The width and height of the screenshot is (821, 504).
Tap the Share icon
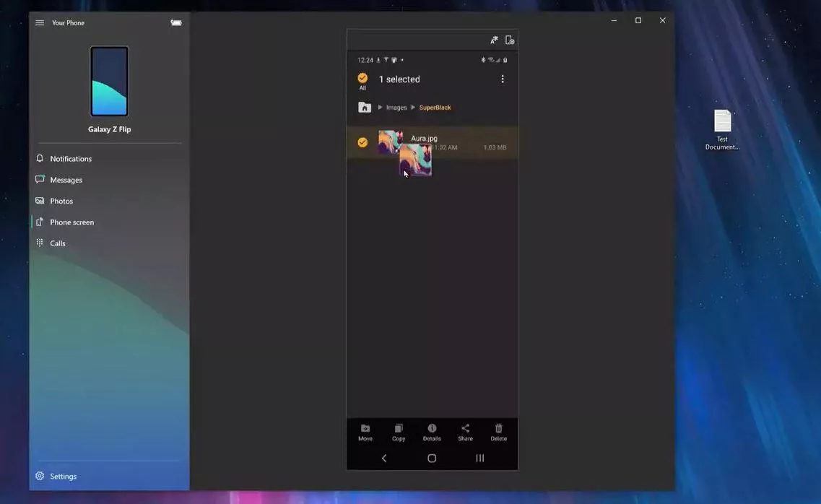click(x=465, y=432)
